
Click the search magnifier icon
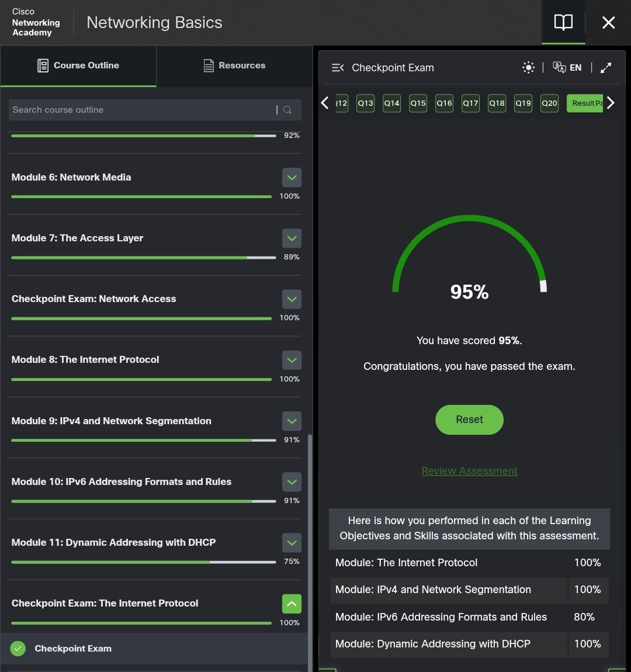[287, 110]
